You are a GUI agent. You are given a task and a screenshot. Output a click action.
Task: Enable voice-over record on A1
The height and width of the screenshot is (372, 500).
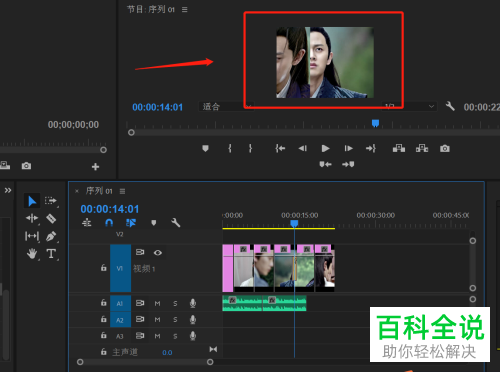tap(193, 303)
